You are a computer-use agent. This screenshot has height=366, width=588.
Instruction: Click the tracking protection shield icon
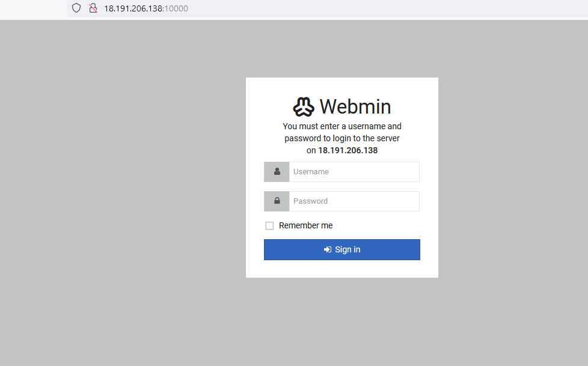coord(76,8)
